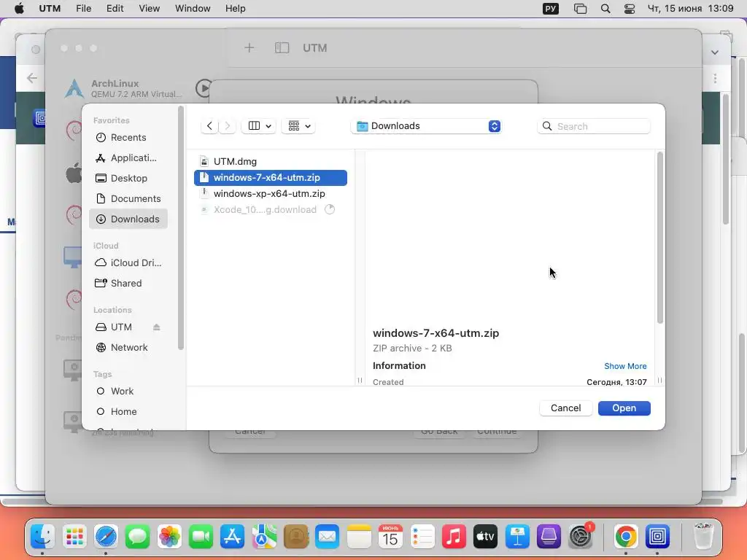Select Applications in sidebar
Viewport: 747px width, 560px height.
(128, 157)
